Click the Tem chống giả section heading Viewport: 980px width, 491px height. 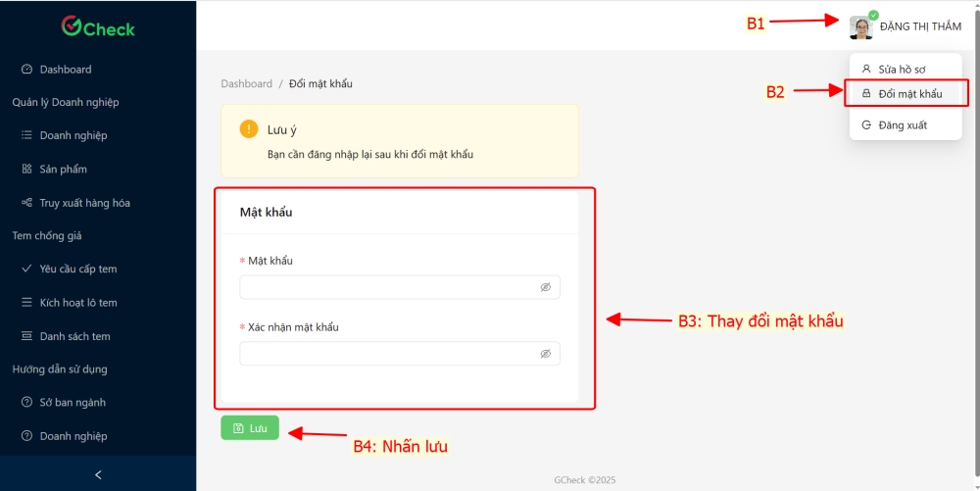click(47, 235)
